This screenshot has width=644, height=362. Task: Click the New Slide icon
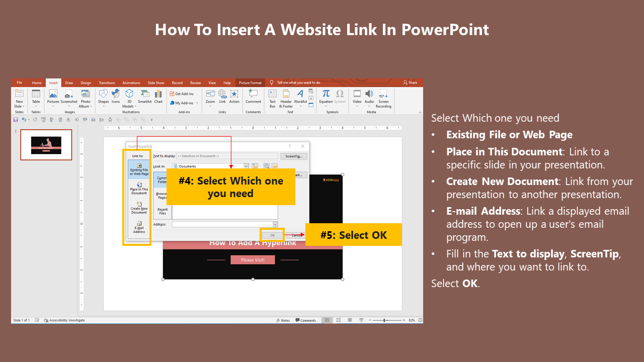click(19, 94)
